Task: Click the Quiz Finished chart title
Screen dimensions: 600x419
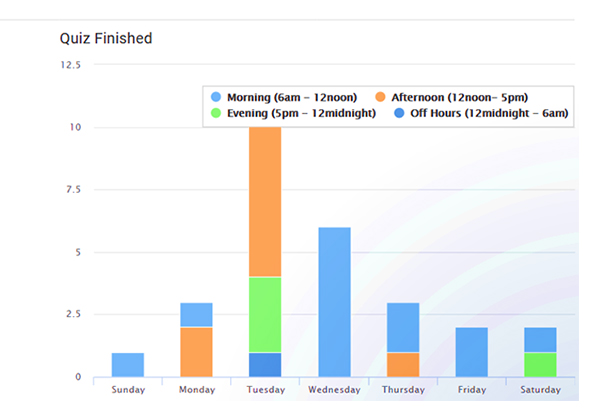Action: click(106, 39)
